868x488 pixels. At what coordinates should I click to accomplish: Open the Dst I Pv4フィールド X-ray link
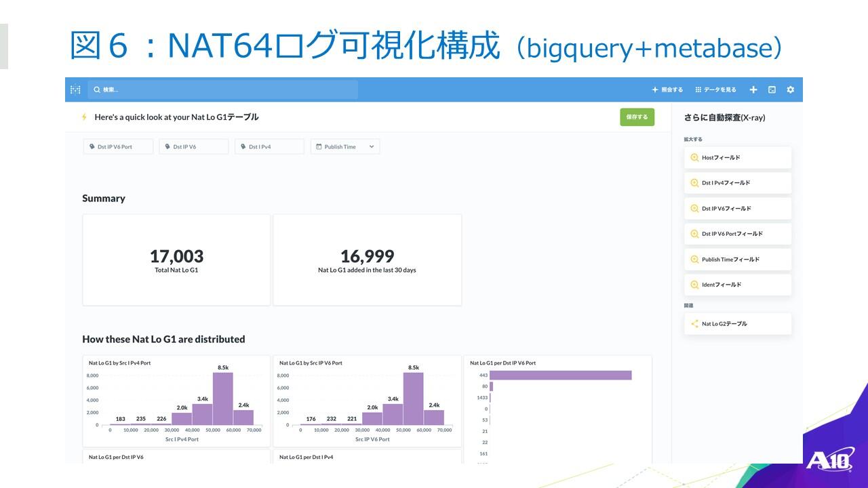[738, 183]
